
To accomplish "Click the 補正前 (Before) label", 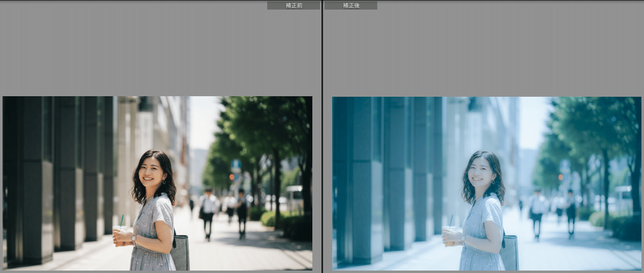I will (294, 5).
